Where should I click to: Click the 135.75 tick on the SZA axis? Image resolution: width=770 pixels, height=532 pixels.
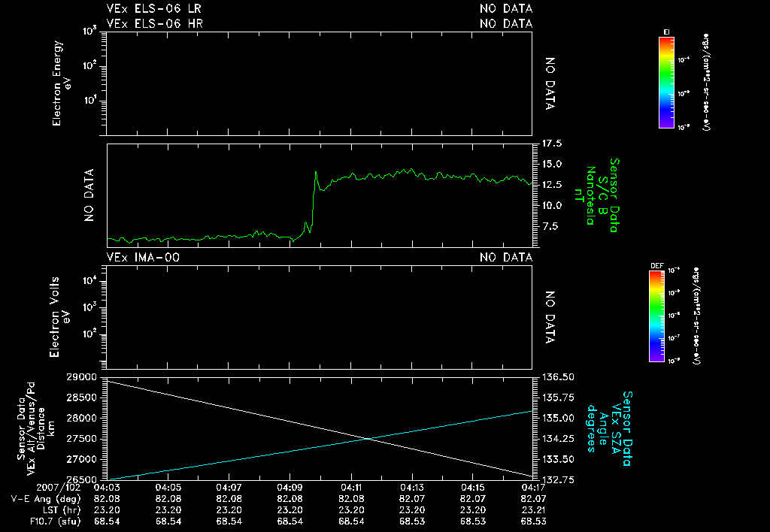click(x=559, y=397)
